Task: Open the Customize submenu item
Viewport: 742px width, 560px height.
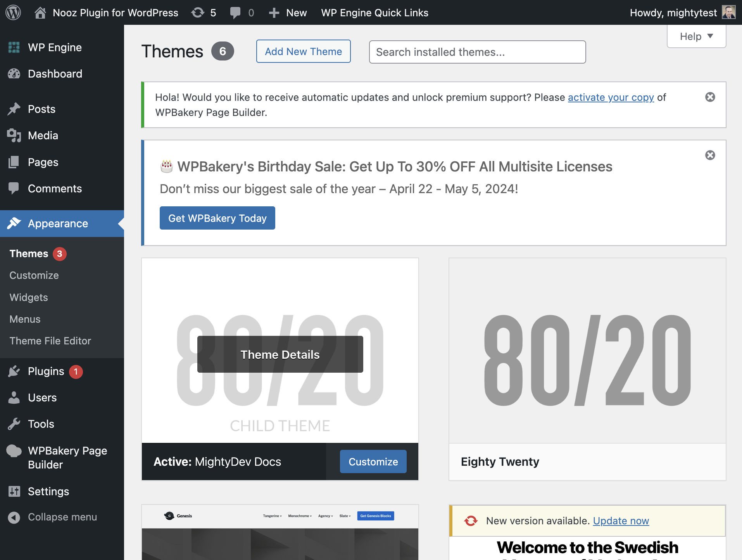Action: (34, 275)
